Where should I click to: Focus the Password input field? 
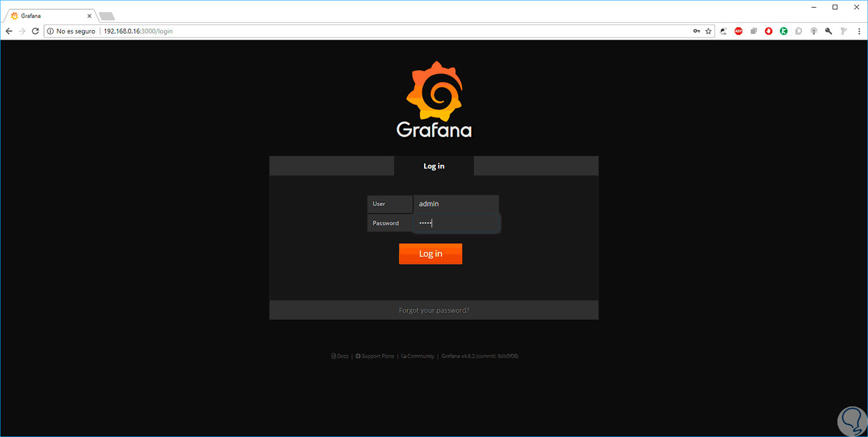coord(456,223)
